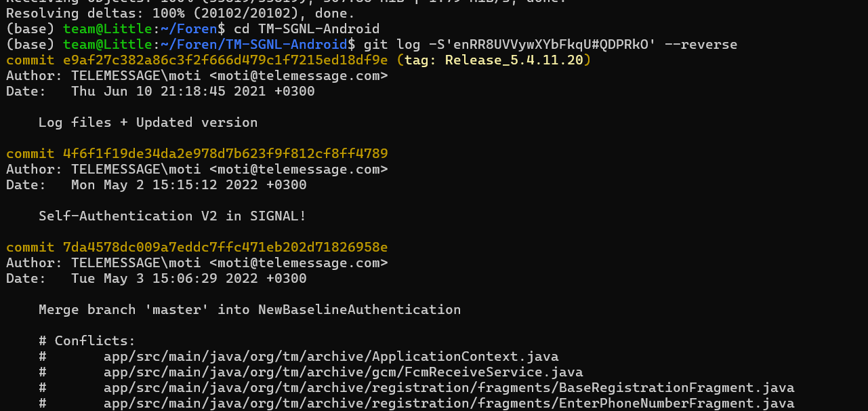Click the 'Log files + Updated version' message
The width and height of the screenshot is (868, 411).
tap(148, 122)
